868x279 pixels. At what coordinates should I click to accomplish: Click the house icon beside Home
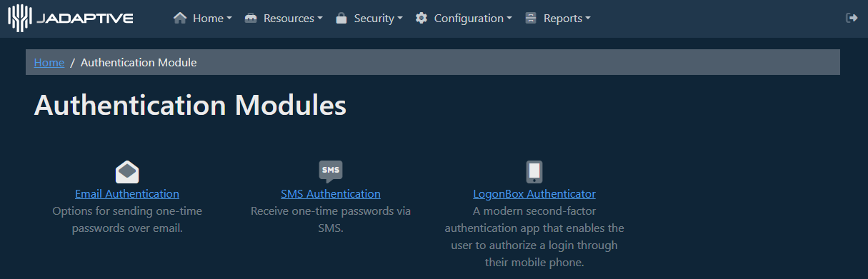[180, 18]
